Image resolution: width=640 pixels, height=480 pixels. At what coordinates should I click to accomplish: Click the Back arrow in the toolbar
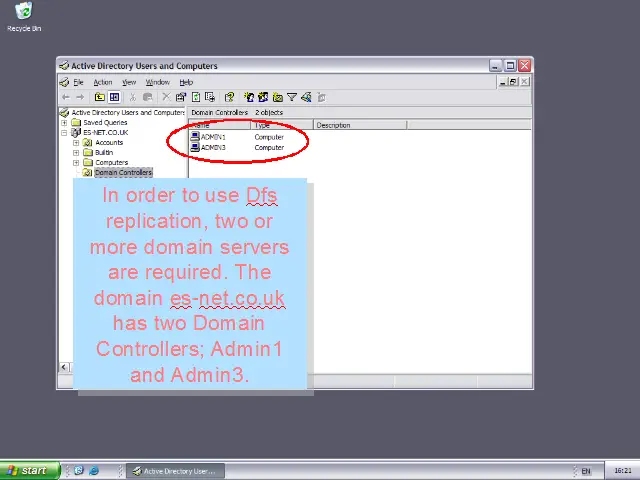(66, 97)
